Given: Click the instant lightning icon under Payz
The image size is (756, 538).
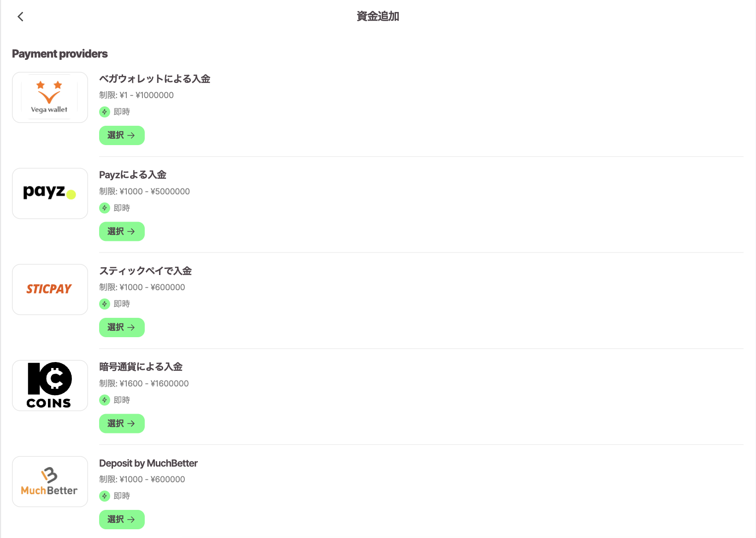Looking at the screenshot, I should [105, 208].
